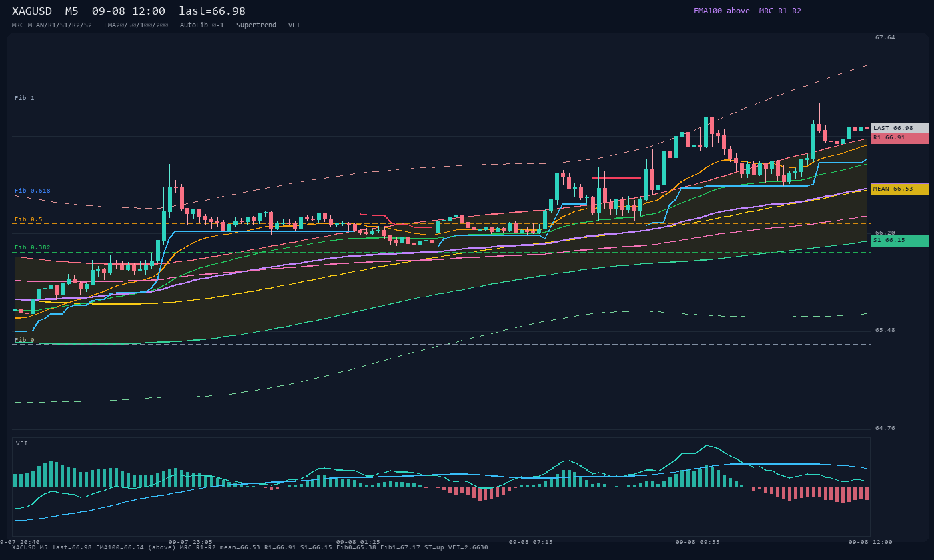The height and width of the screenshot is (560, 934).
Task: Click the 65.48 price axis label
Action: 885,331
